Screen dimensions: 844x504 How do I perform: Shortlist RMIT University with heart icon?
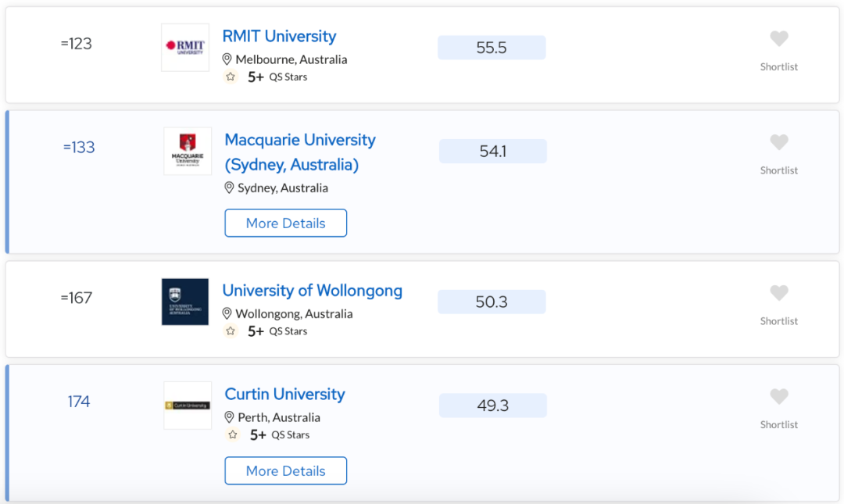(779, 39)
